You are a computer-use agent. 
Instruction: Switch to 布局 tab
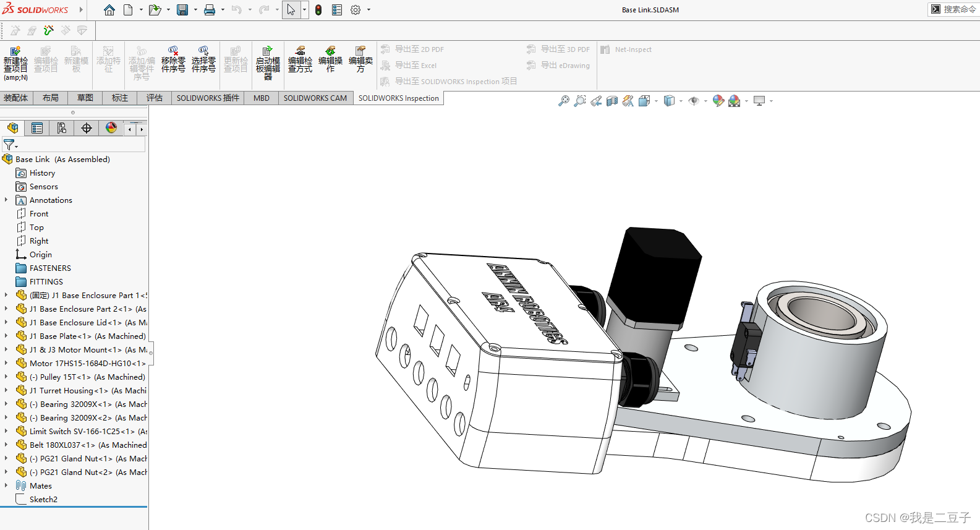click(51, 98)
